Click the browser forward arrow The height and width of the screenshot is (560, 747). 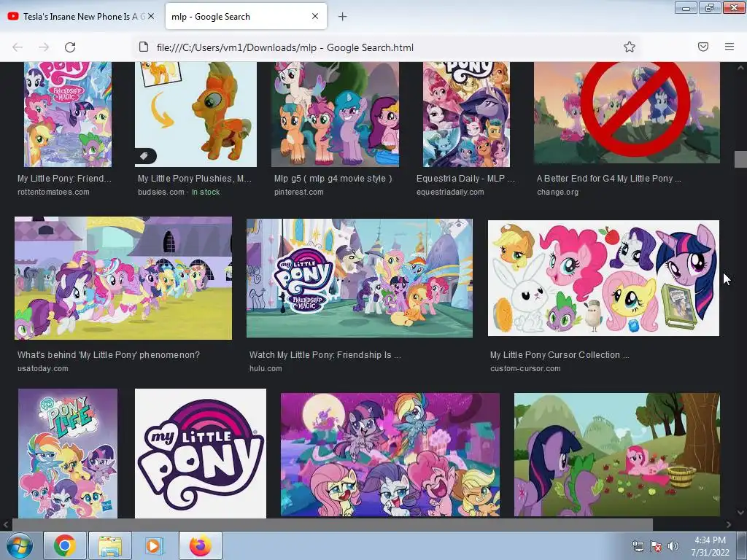pos(44,47)
